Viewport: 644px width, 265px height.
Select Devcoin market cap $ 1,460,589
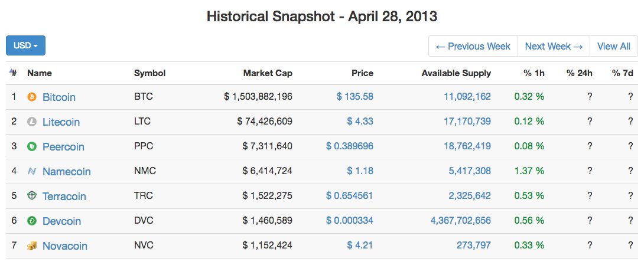268,220
